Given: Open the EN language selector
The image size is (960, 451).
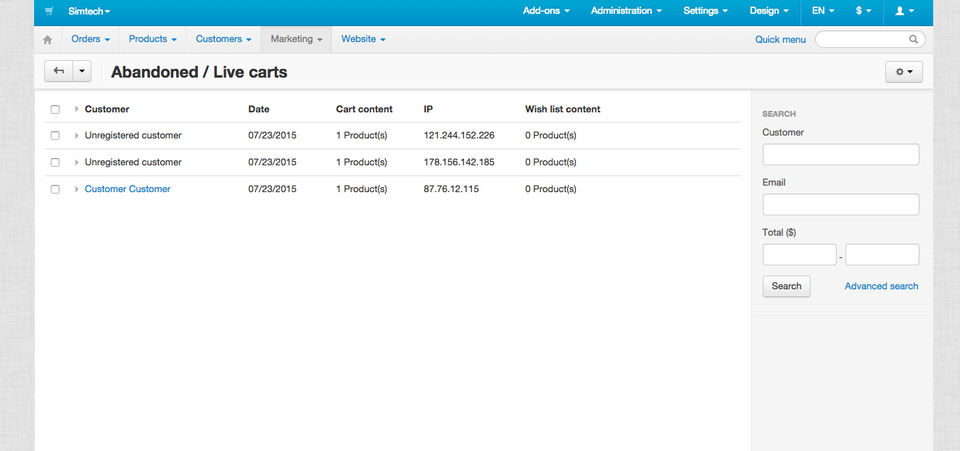Looking at the screenshot, I should tap(823, 11).
